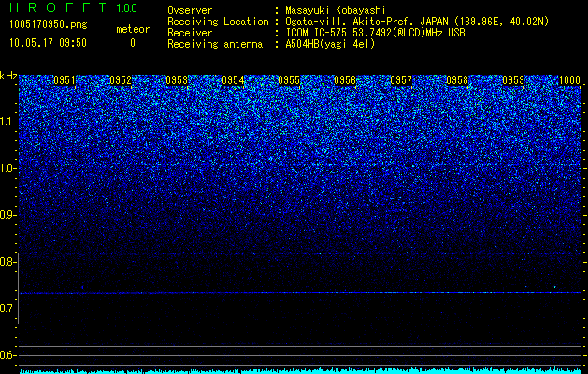Click the 0951 time marker

[x=65, y=80]
